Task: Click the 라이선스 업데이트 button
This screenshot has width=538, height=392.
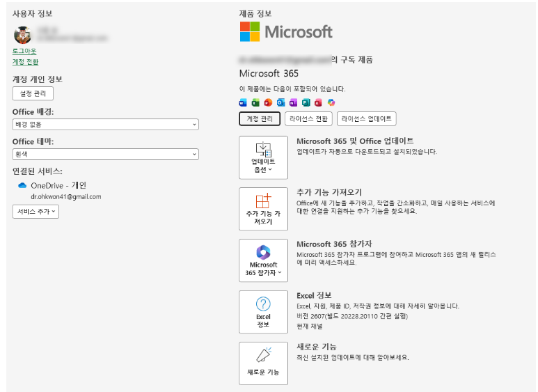Action: (x=367, y=119)
